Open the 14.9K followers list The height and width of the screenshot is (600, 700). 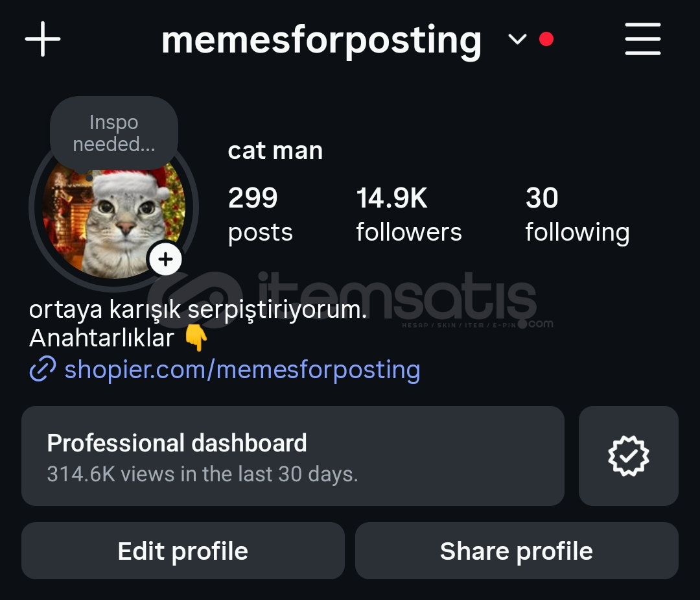[x=408, y=215]
